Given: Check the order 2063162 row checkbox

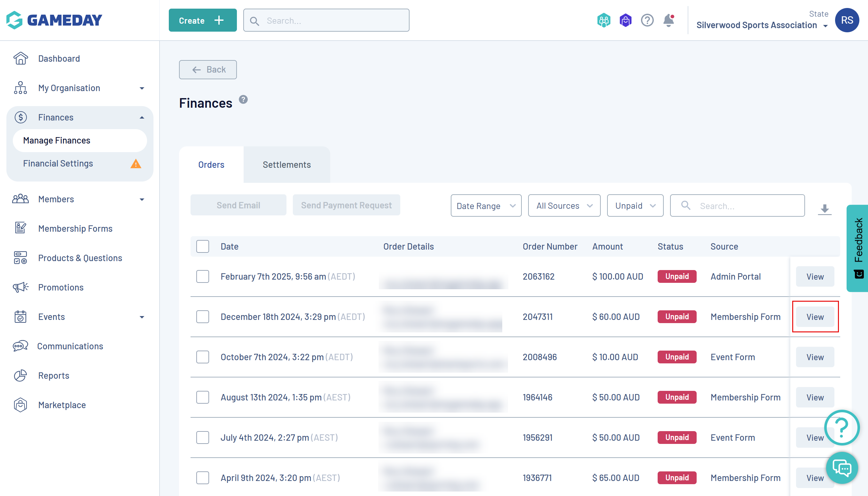Looking at the screenshot, I should (202, 276).
